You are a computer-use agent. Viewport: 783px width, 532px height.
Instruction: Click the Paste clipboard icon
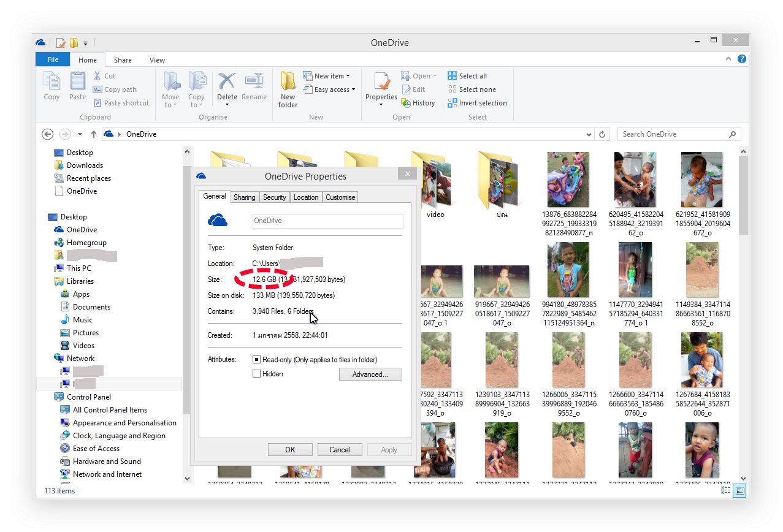78,81
